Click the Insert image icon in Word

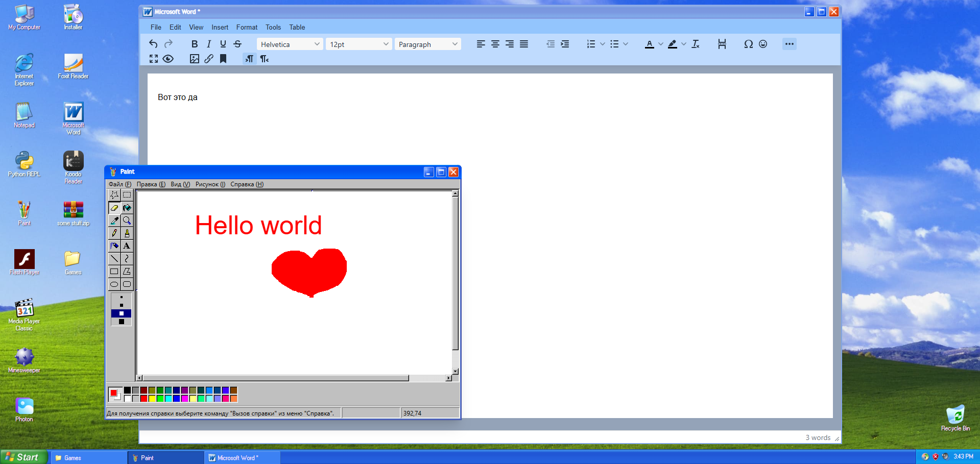195,59
